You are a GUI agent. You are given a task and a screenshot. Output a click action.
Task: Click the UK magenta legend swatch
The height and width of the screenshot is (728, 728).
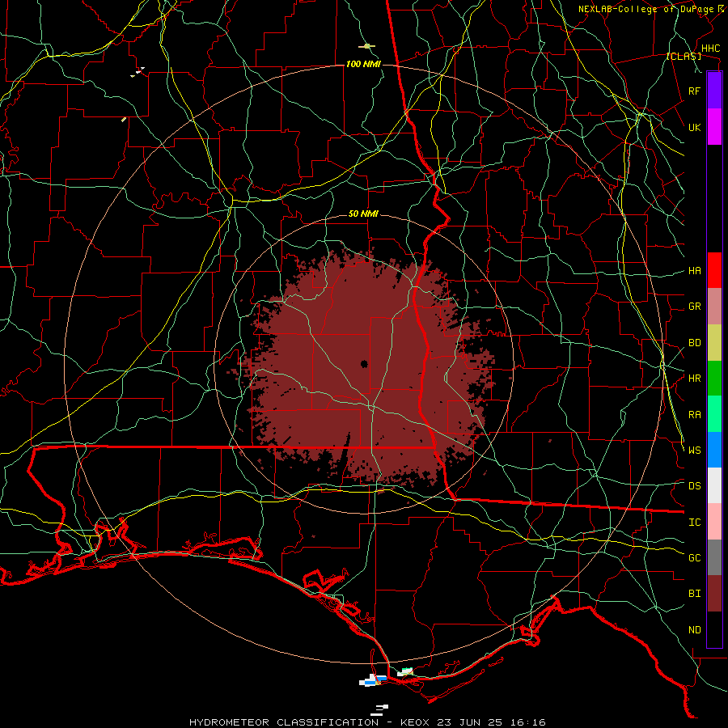(x=714, y=127)
